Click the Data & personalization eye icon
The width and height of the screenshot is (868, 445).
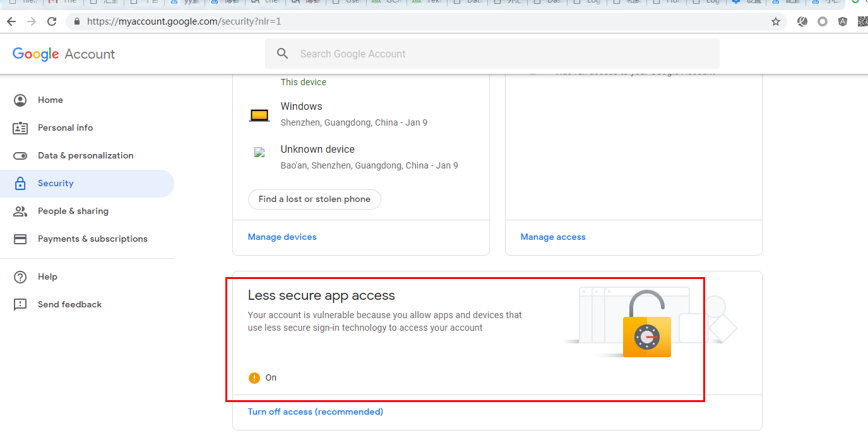click(x=21, y=155)
